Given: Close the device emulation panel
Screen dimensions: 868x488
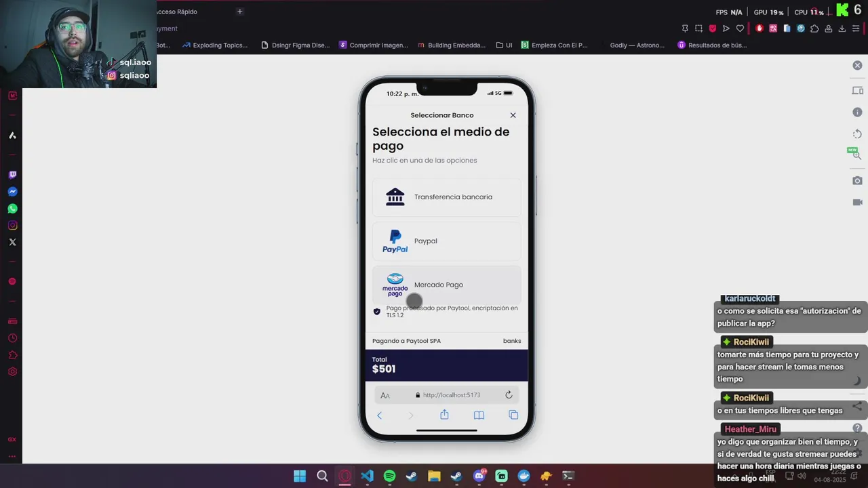Looking at the screenshot, I should (x=857, y=66).
